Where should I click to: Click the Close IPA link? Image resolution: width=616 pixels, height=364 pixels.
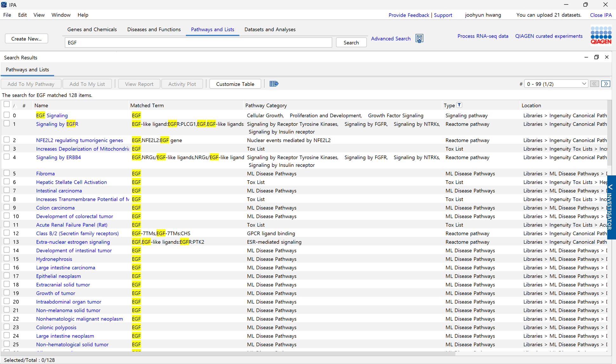601,15
